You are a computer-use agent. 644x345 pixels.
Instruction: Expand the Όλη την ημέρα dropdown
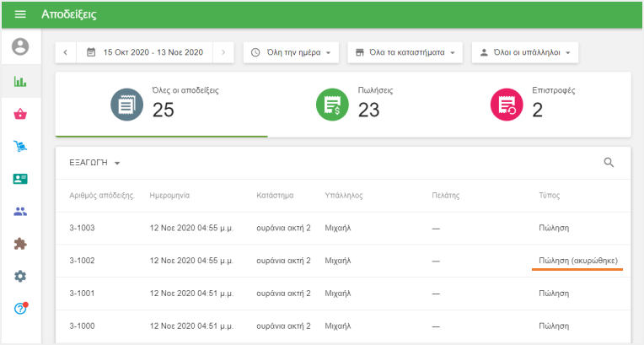(x=291, y=52)
